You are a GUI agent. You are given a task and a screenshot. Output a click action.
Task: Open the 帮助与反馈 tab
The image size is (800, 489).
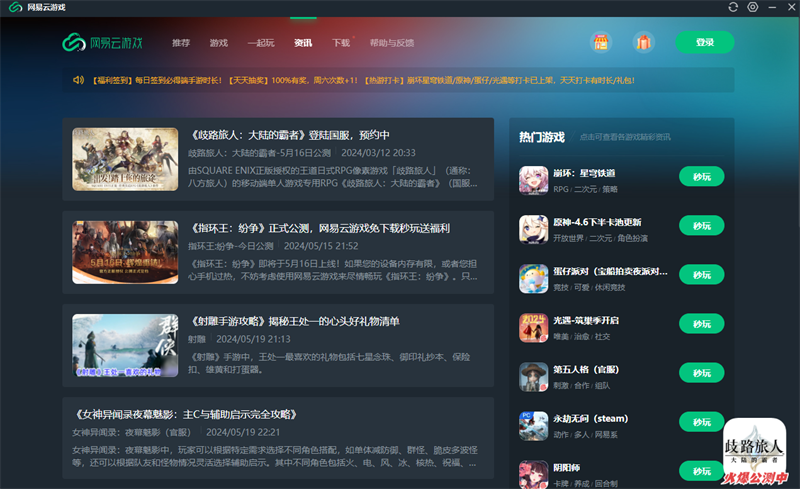tap(392, 43)
